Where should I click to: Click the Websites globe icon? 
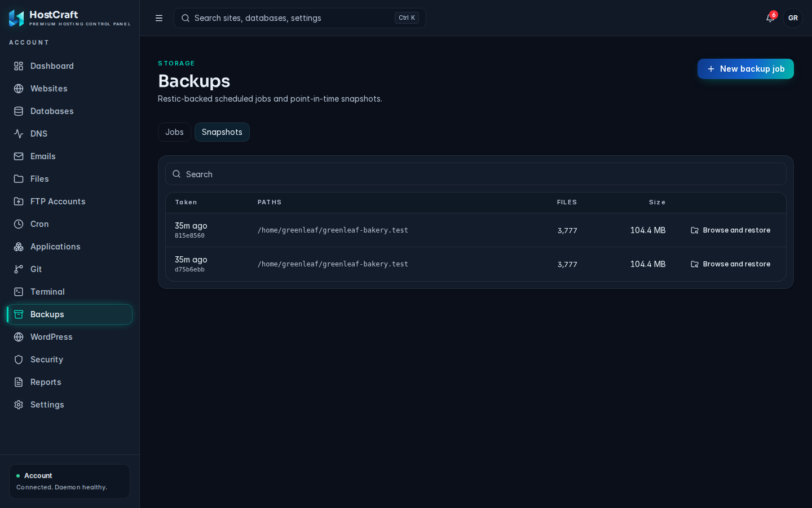click(19, 89)
